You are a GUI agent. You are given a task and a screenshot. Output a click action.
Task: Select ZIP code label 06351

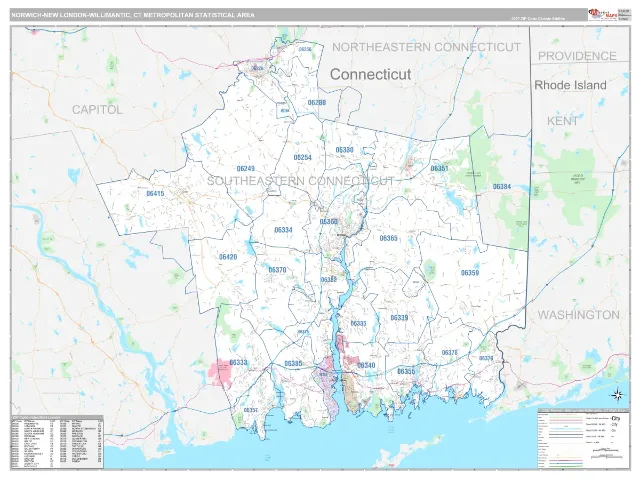[x=439, y=169]
